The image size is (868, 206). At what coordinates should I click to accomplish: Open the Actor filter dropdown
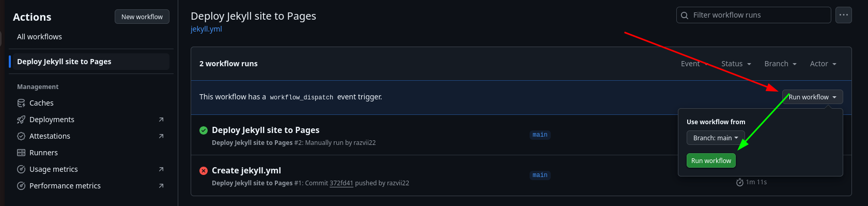(x=823, y=64)
